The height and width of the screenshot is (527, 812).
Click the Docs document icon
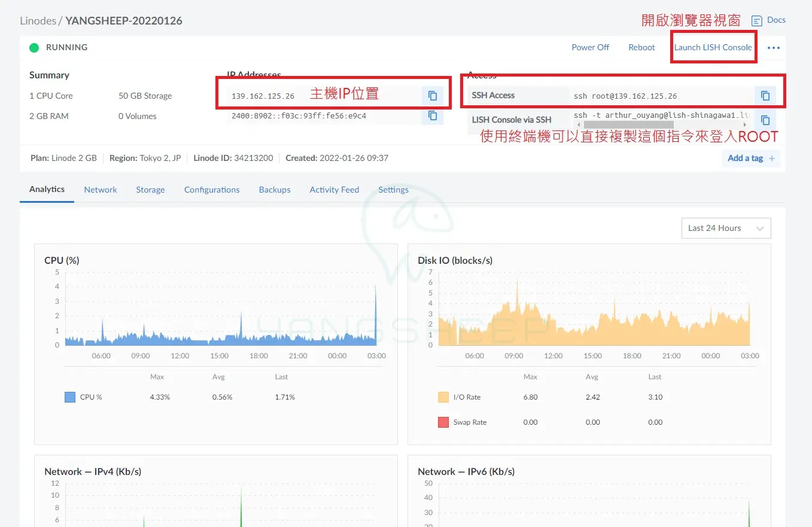(757, 20)
